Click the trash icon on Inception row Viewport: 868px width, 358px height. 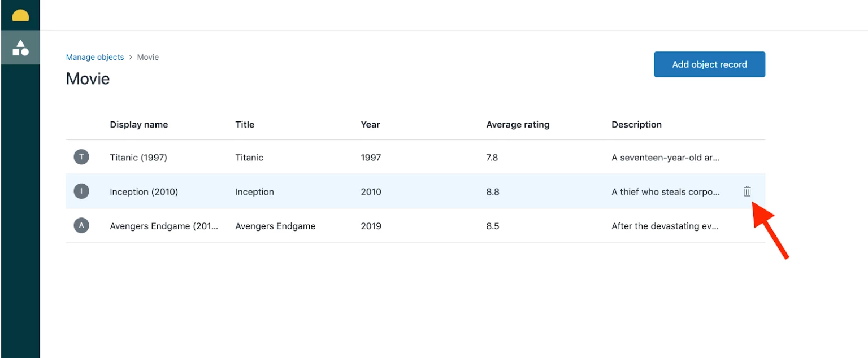(747, 191)
